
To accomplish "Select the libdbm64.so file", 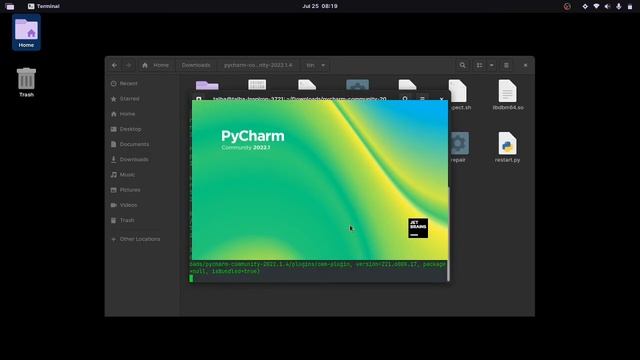I will coord(507,95).
